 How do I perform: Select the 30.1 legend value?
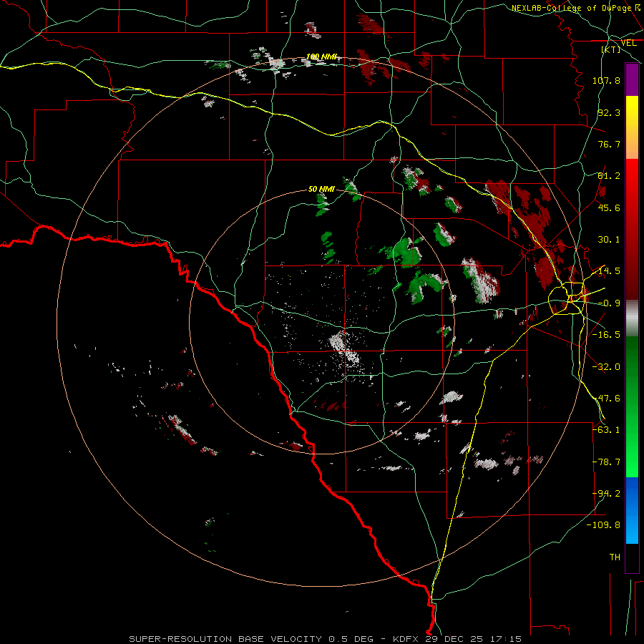coord(609,240)
